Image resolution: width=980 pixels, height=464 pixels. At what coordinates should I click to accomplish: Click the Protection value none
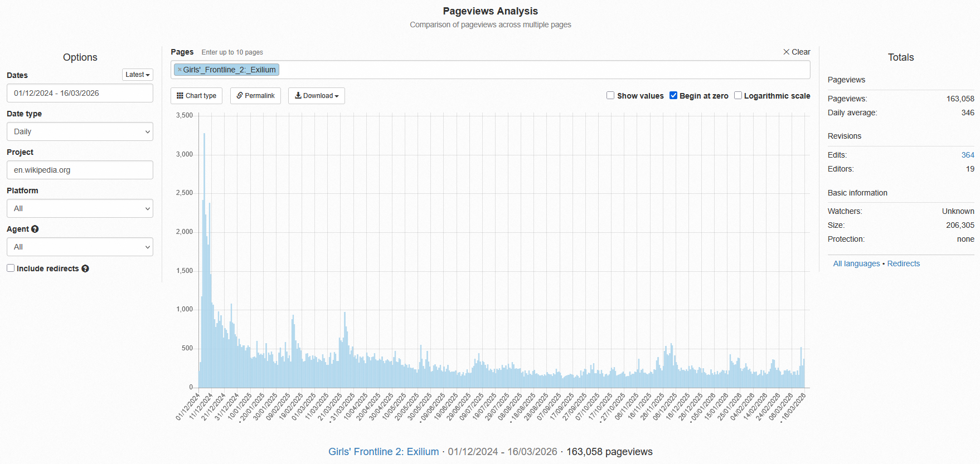(x=966, y=239)
